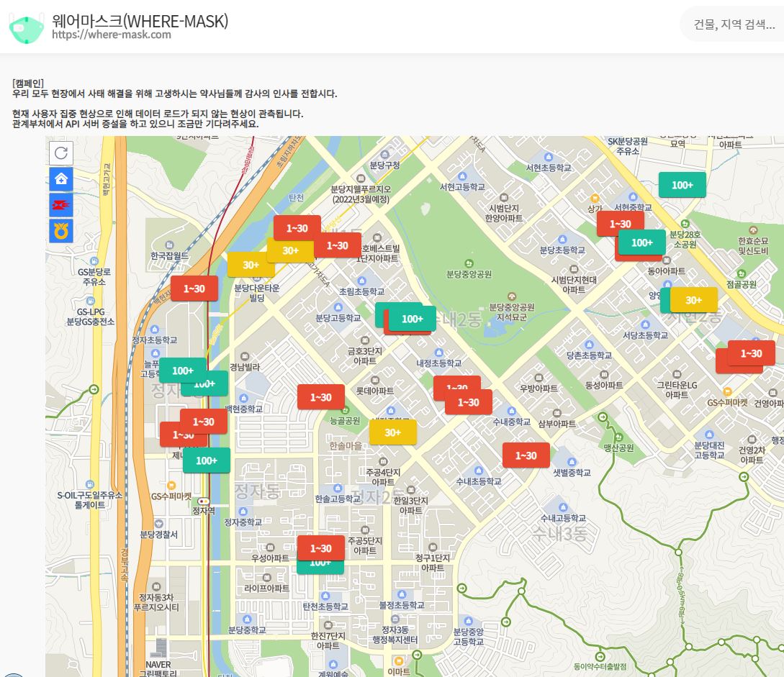Click the 정자3동 행정복지센터 icon
This screenshot has width=784, height=677.
pos(395,619)
